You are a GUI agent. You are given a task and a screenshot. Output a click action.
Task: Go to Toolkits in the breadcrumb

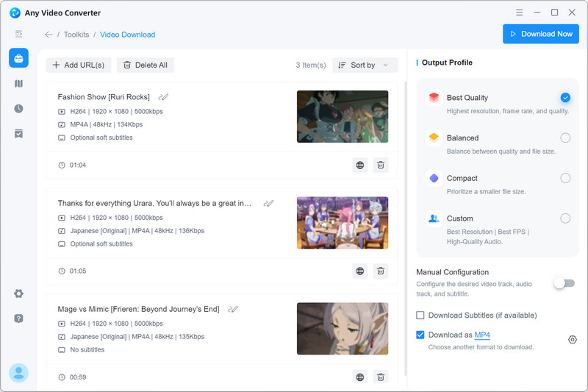[x=76, y=35]
